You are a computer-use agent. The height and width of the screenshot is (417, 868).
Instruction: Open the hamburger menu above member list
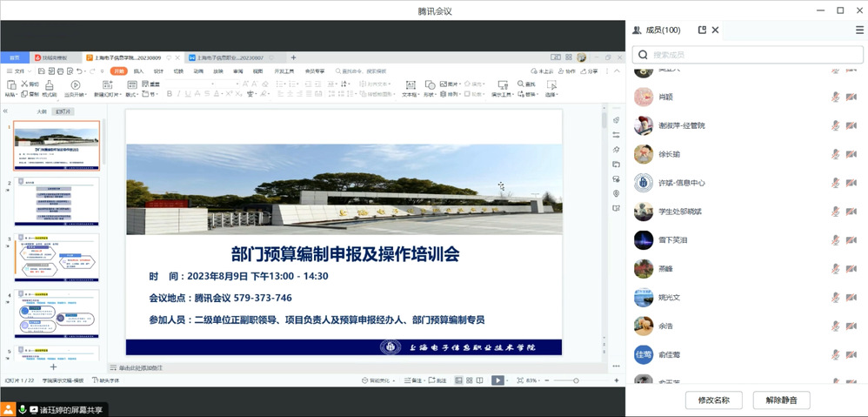tap(859, 30)
